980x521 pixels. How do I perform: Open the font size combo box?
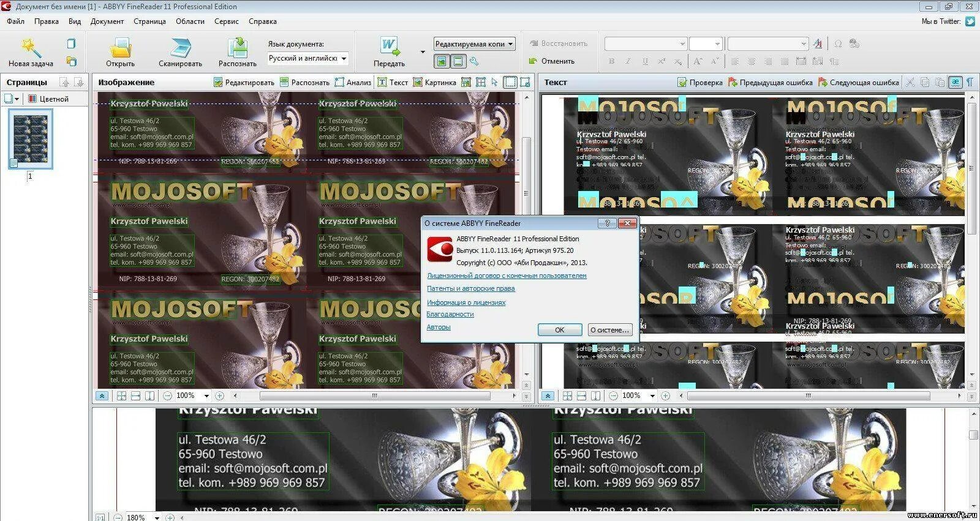(706, 43)
